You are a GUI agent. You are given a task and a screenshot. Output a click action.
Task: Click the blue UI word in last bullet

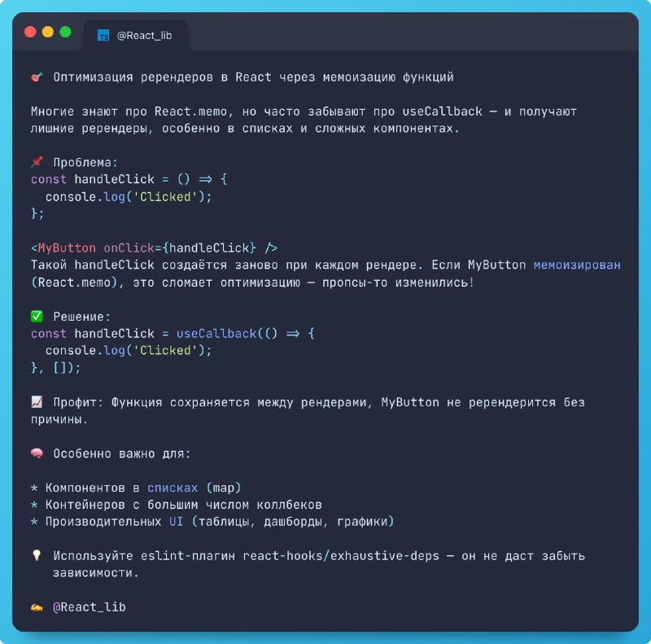[176, 521]
